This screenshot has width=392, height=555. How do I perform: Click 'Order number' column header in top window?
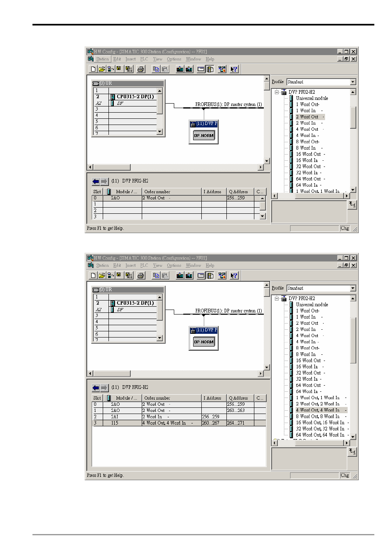click(172, 192)
